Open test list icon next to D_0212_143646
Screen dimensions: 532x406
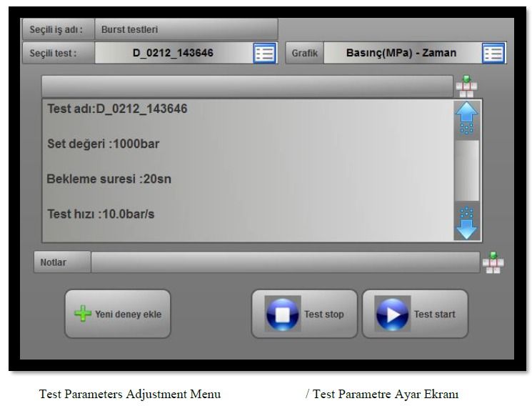265,54
